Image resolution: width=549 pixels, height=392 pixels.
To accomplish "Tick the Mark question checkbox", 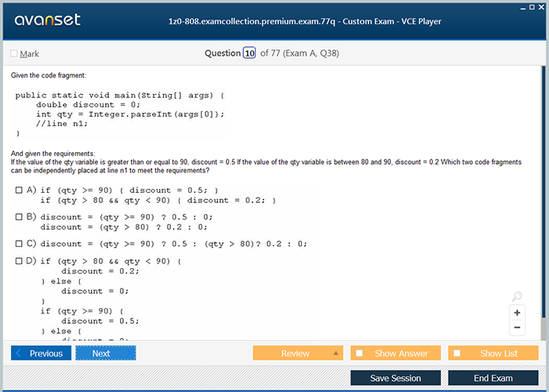I will (14, 53).
